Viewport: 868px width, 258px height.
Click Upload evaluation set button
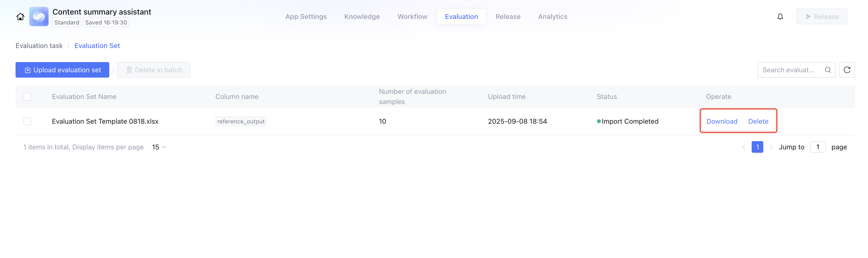click(62, 70)
